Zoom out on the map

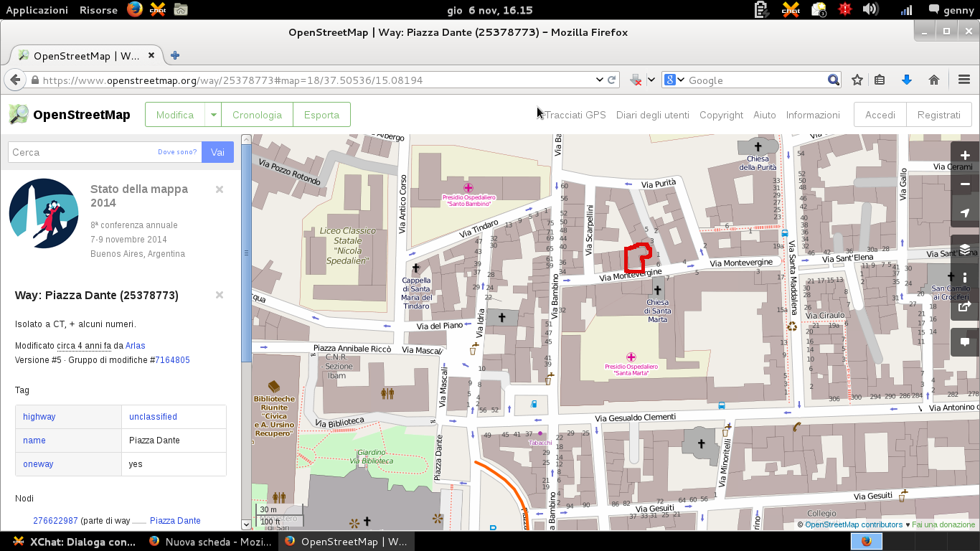tap(965, 184)
